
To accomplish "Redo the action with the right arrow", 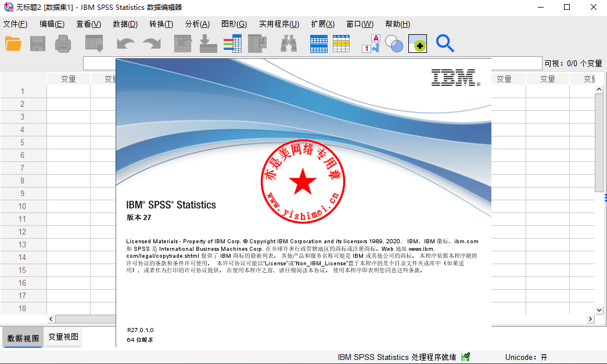I will [152, 44].
